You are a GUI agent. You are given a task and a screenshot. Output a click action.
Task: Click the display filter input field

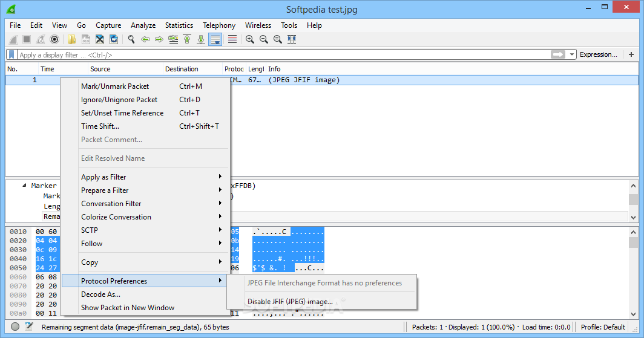point(283,54)
